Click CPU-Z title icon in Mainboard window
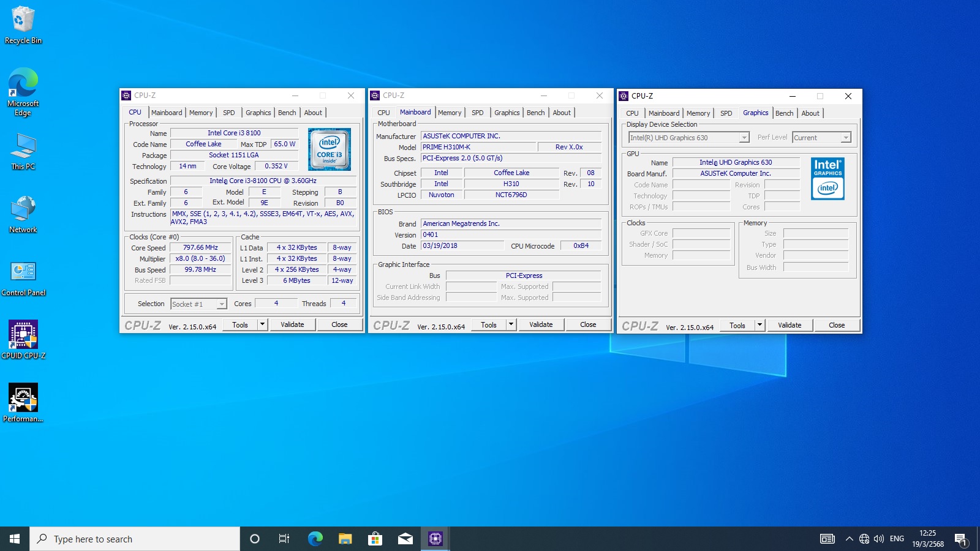980x551 pixels. tap(375, 96)
